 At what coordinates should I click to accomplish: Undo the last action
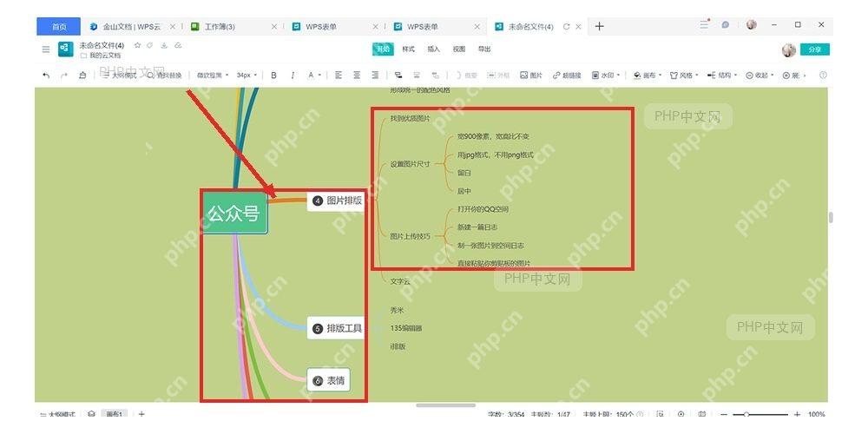coord(46,76)
